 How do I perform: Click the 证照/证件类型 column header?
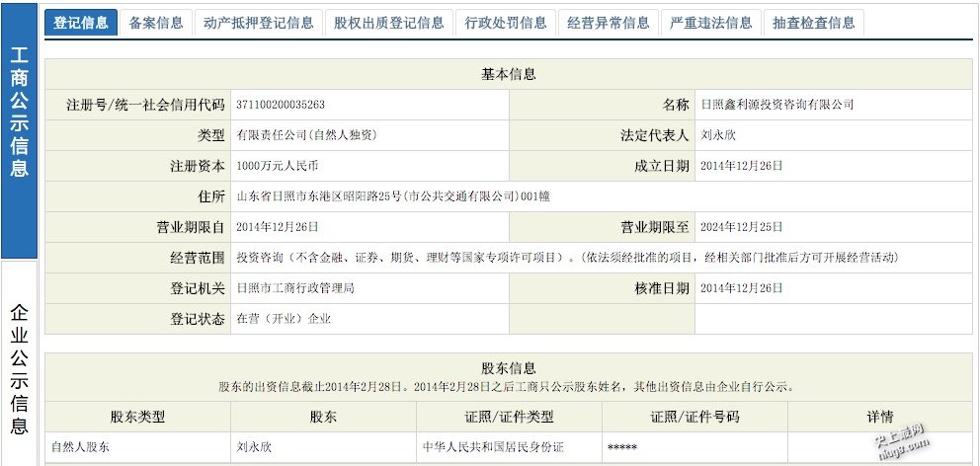coord(509,417)
